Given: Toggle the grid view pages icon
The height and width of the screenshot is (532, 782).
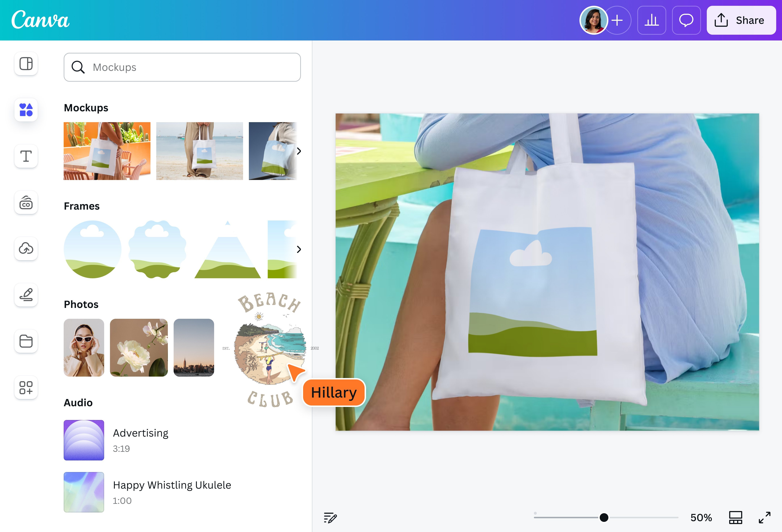Looking at the screenshot, I should click(736, 518).
